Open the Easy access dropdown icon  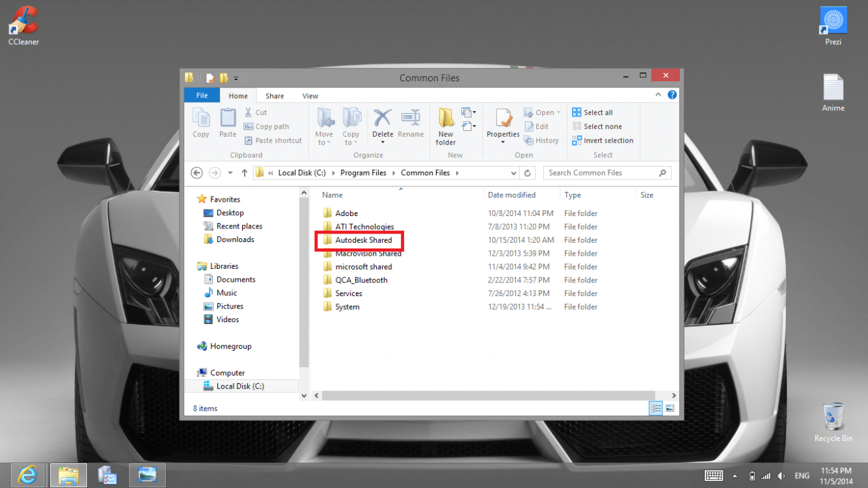click(468, 126)
